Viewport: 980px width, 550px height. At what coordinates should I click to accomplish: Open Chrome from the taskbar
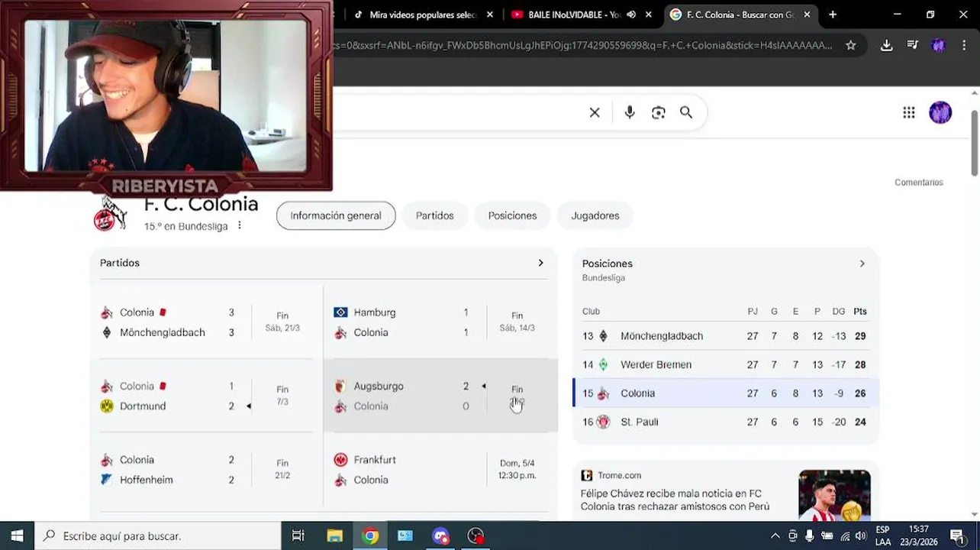tap(370, 535)
